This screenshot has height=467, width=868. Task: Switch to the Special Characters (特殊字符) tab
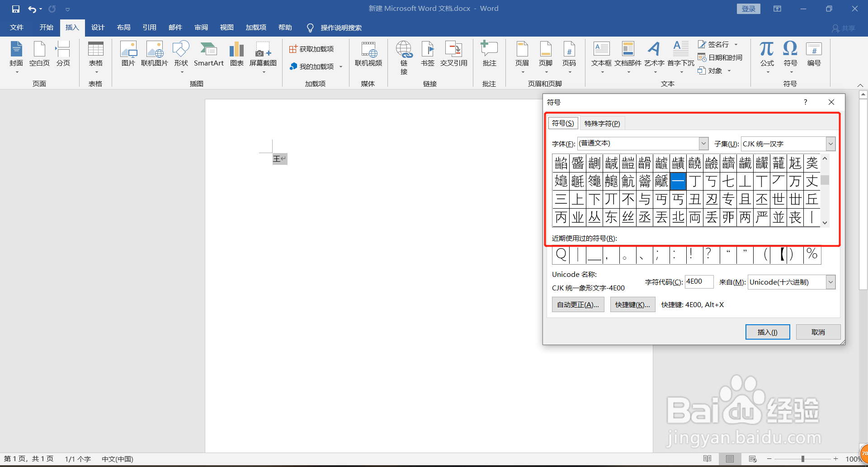tap(602, 123)
